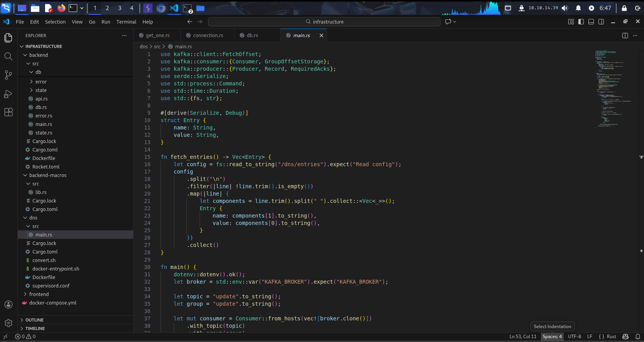Open the Source Control view
The height and width of the screenshot is (342, 644).
(8, 75)
